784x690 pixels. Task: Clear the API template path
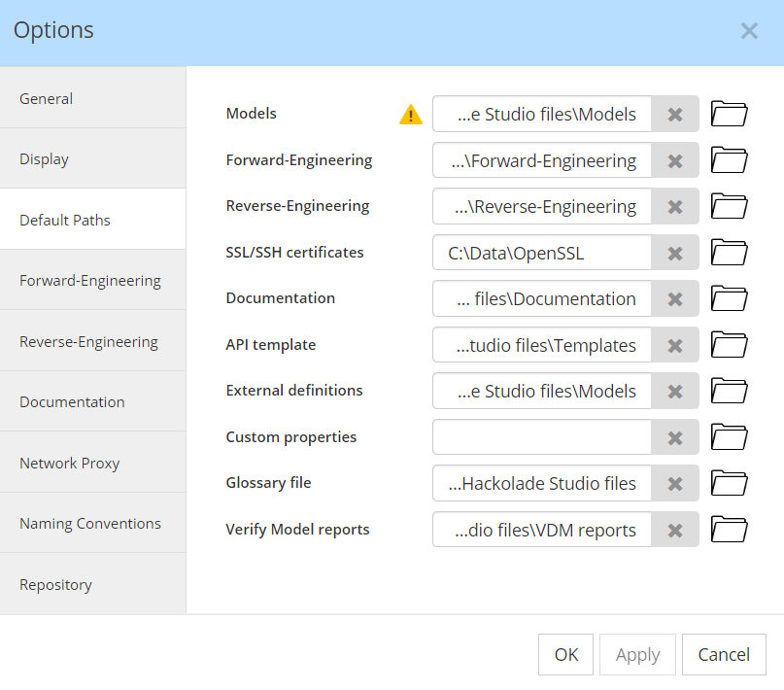pyautogui.click(x=675, y=344)
